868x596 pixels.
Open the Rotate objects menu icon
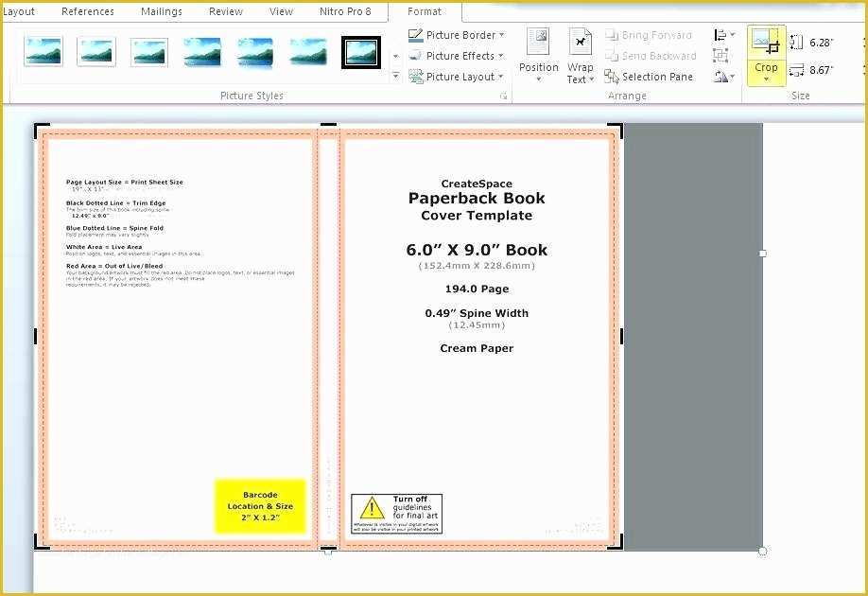[x=724, y=77]
